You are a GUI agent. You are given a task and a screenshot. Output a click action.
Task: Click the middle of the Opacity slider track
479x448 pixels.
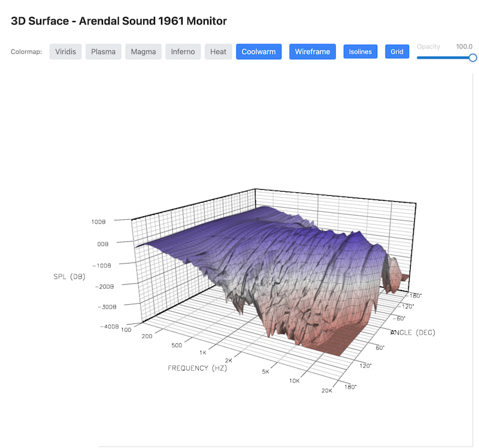[445, 57]
